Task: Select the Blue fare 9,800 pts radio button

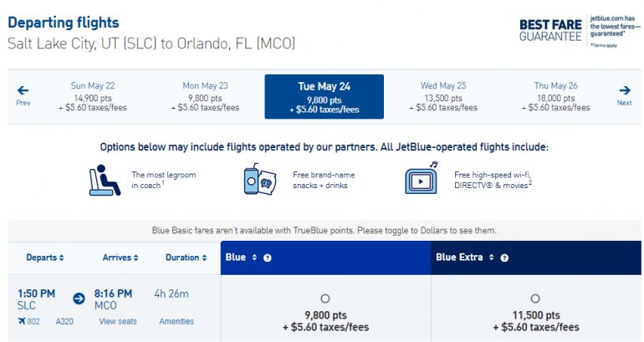Action: tap(325, 299)
